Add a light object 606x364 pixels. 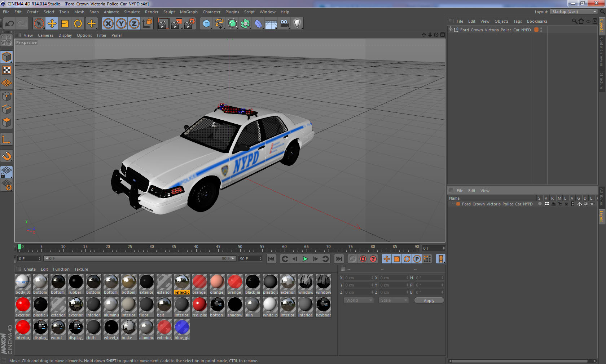297,24
